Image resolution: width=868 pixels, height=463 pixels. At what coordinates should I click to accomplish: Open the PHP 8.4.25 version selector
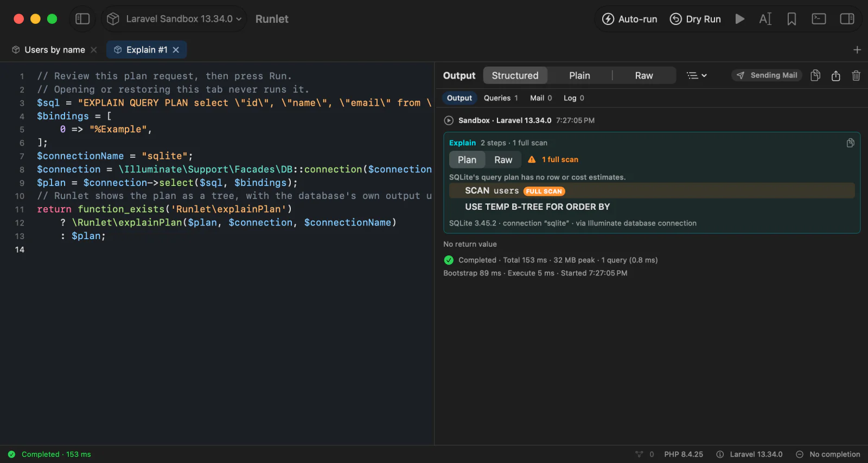click(684, 454)
